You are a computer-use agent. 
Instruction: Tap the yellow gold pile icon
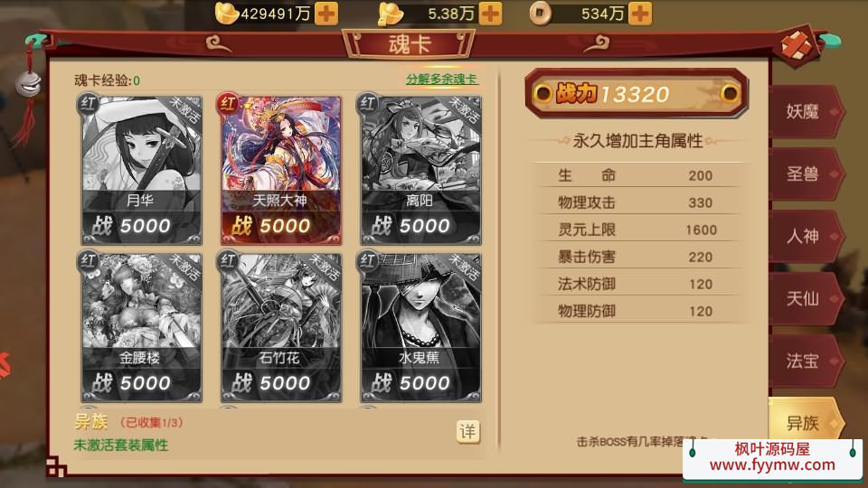point(390,14)
